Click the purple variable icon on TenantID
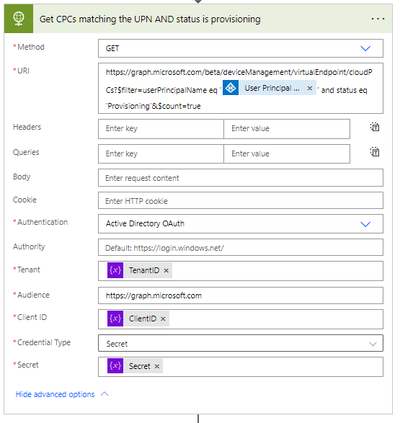The image size is (400, 423). tap(115, 270)
